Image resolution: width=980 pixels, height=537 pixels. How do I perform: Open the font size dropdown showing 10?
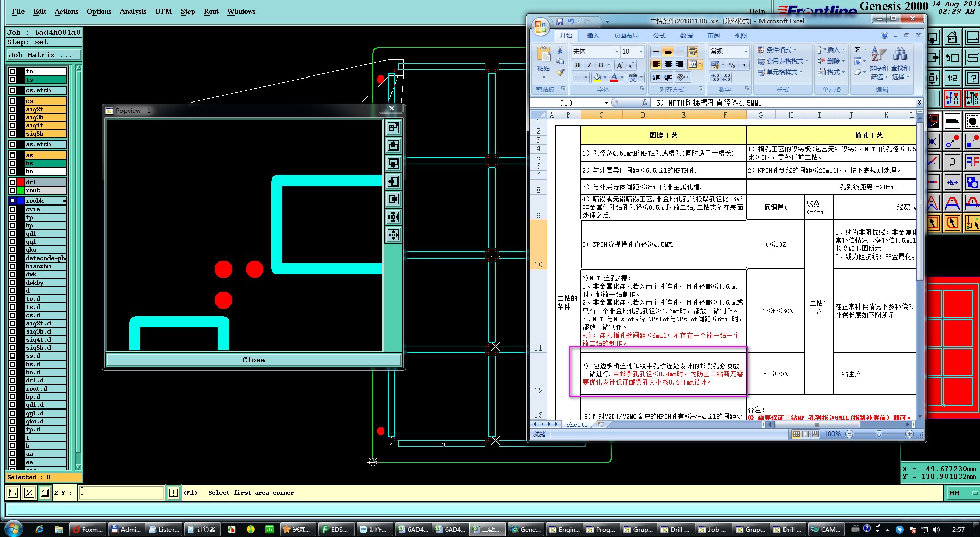click(641, 52)
